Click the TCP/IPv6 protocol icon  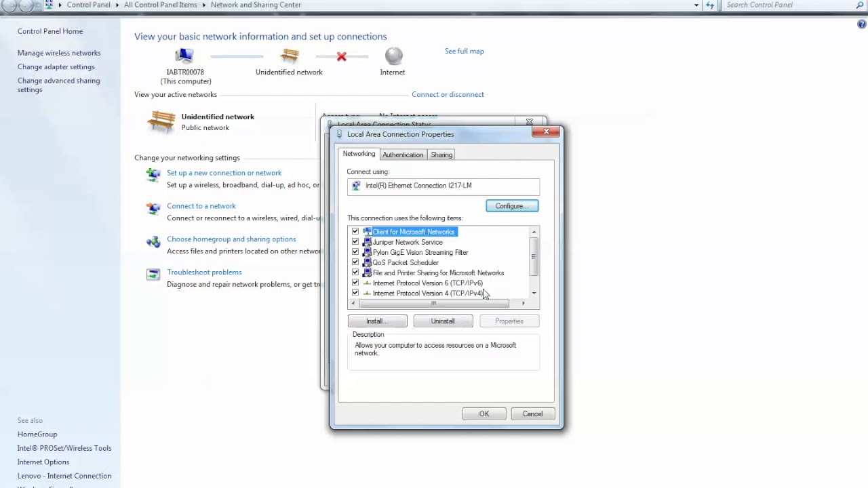[367, 283]
